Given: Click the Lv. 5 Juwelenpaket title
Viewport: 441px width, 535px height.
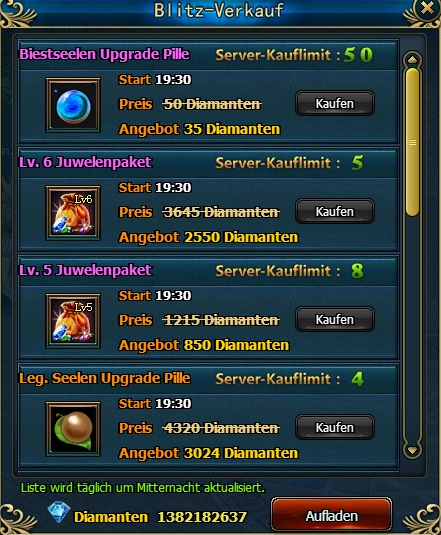Looking at the screenshot, I should (85, 270).
